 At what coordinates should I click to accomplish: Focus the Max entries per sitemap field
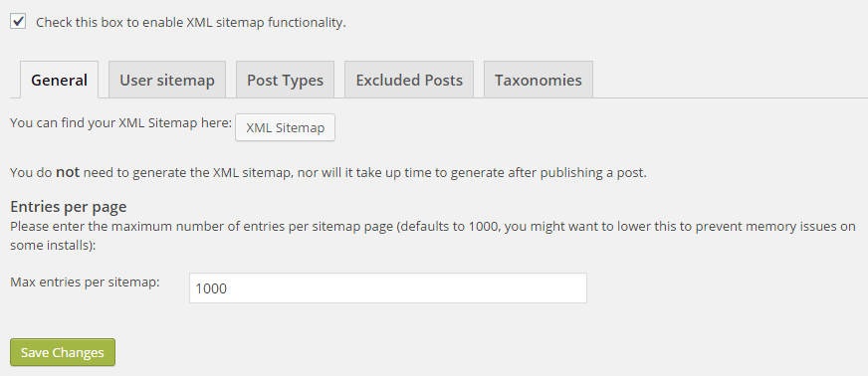388,288
